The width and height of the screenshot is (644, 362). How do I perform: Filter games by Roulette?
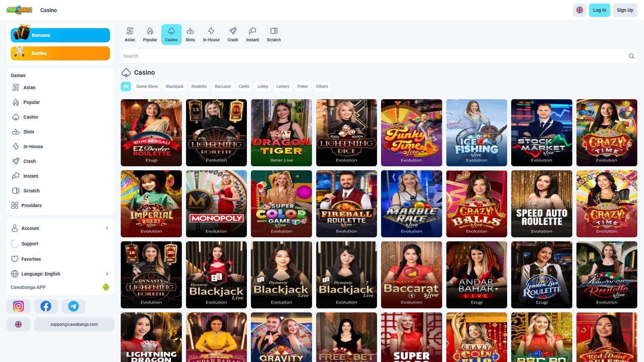199,86
